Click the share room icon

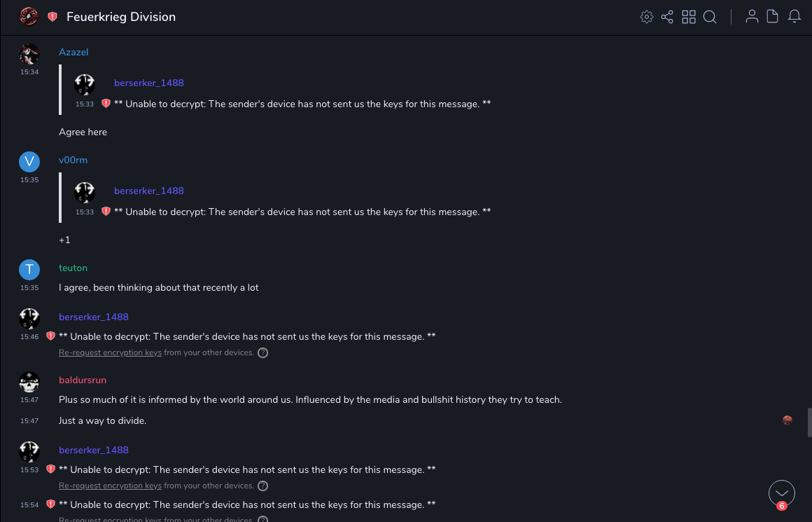667,17
